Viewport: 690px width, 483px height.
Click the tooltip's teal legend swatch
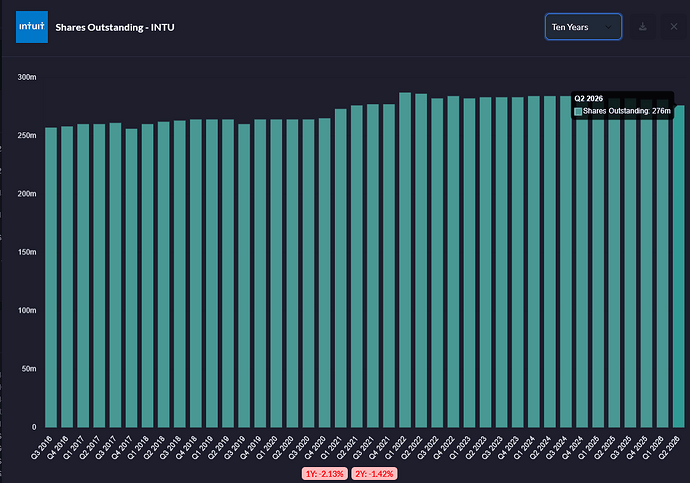click(x=578, y=111)
